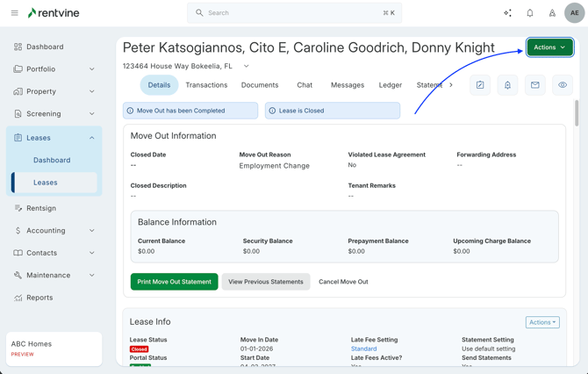The image size is (588, 374).
Task: Click Print Move Out Statement button
Action: [x=174, y=282]
